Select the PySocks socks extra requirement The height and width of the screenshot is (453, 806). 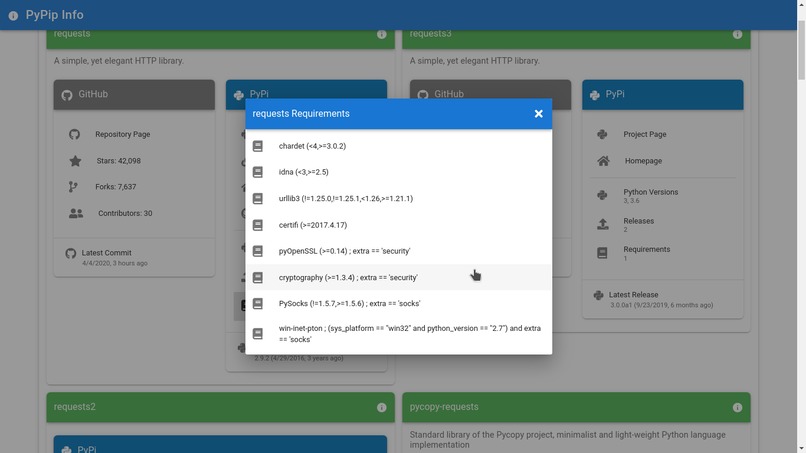pyautogui.click(x=398, y=303)
